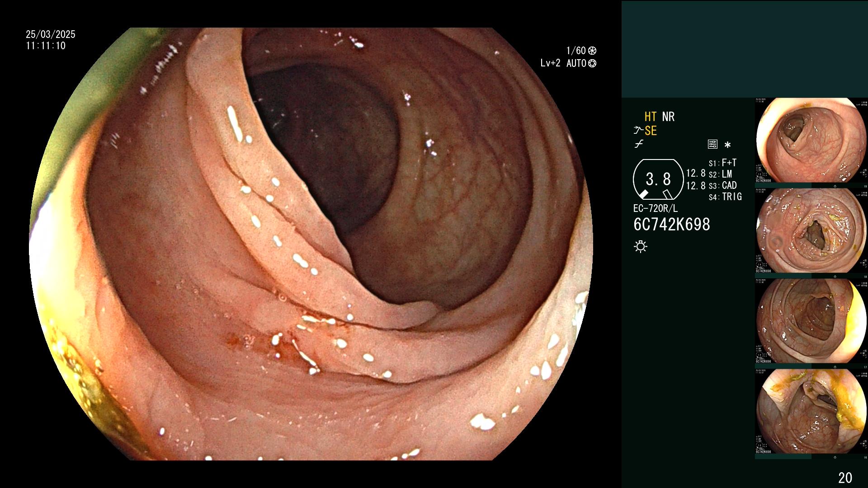The image size is (868, 488).
Task: Click the tone curve icon below SE
Action: [x=639, y=144]
